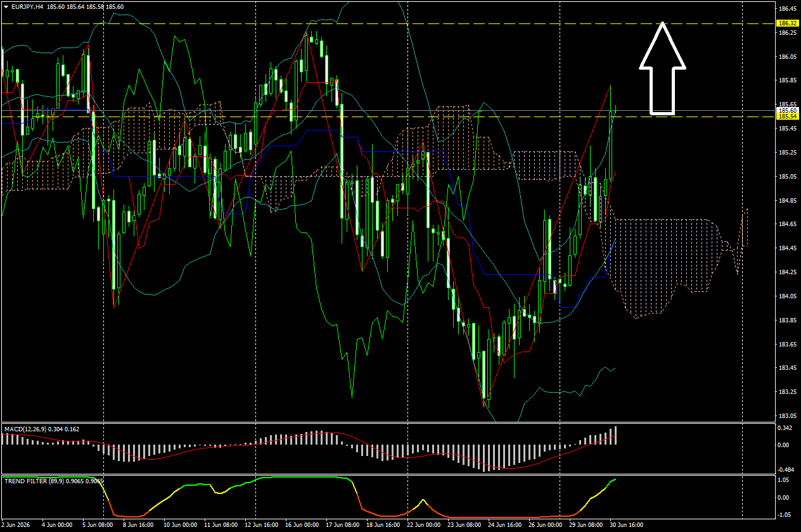Click the 5 Jun 08:00 time label
Screen dimensions: 801x532
(x=98, y=525)
